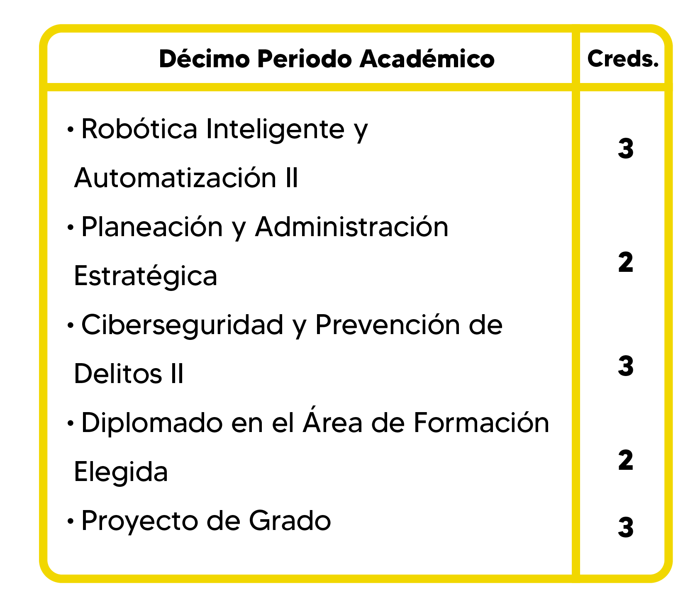Click the credit value for Planeación Estratégica

pos(625,262)
